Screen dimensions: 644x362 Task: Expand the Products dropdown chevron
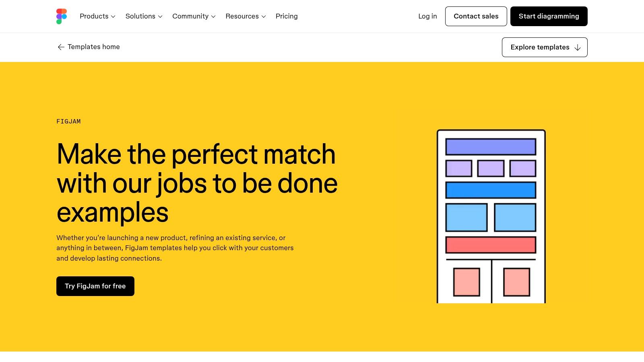pyautogui.click(x=113, y=16)
